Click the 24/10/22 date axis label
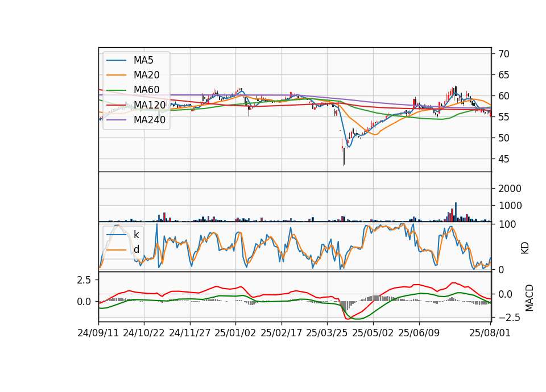Screen dimensions: 546x392 [x=144, y=333]
